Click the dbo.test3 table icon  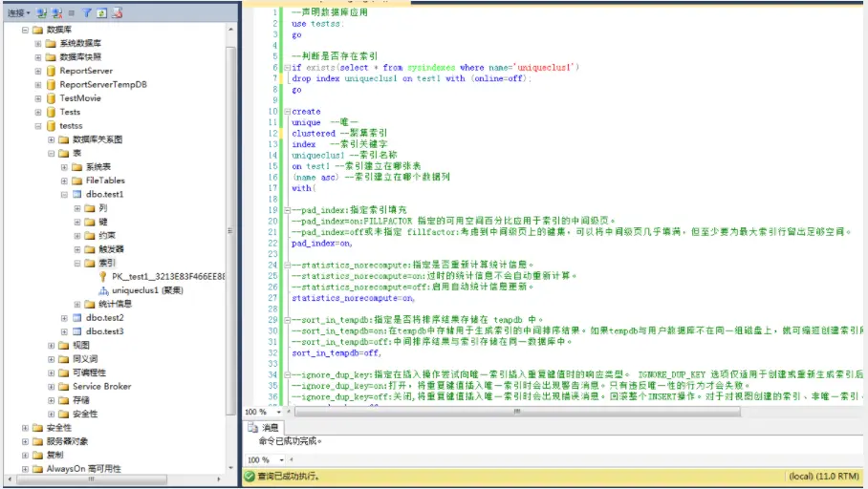coord(77,332)
